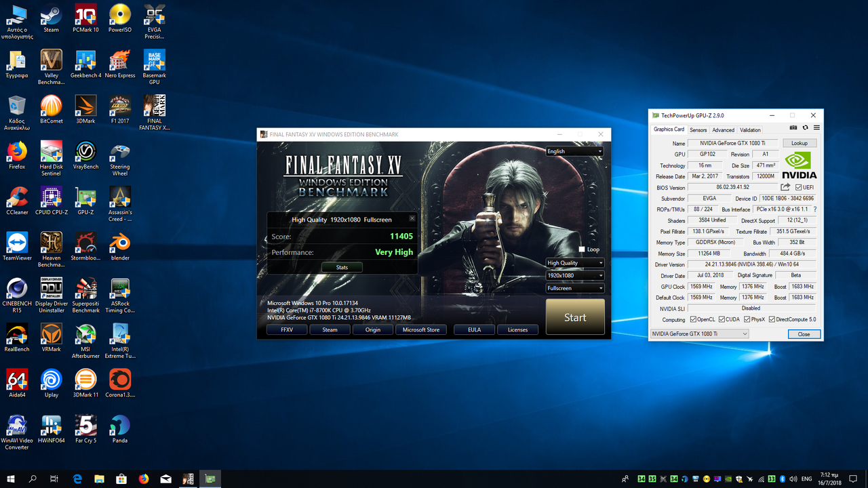The width and height of the screenshot is (868, 488).
Task: Toggle the PhysX checkbox in GPU-Z
Action: pos(747,319)
